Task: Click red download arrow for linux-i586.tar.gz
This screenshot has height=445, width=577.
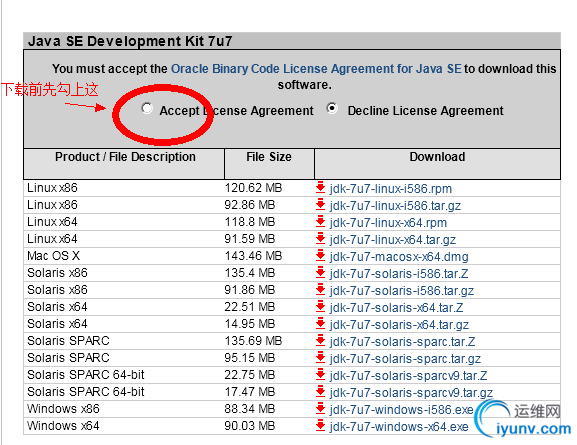Action: [x=321, y=204]
